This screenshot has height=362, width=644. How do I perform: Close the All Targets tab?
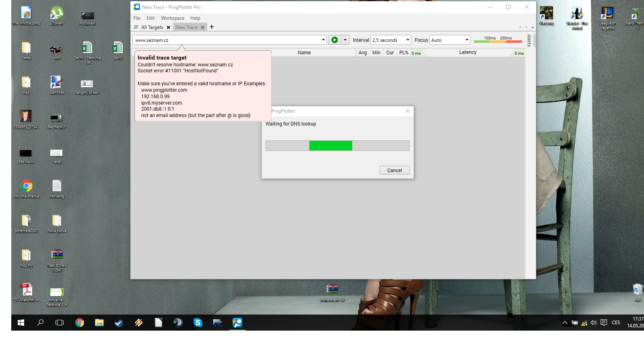coord(169,27)
